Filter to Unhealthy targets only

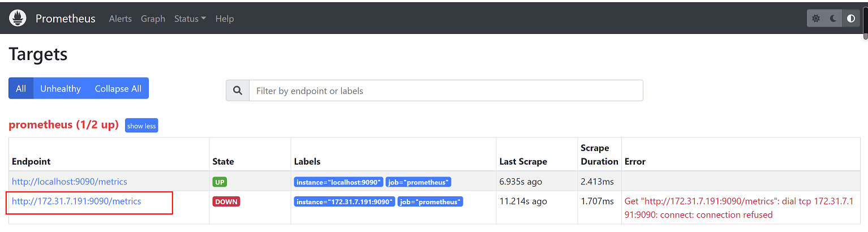click(61, 89)
